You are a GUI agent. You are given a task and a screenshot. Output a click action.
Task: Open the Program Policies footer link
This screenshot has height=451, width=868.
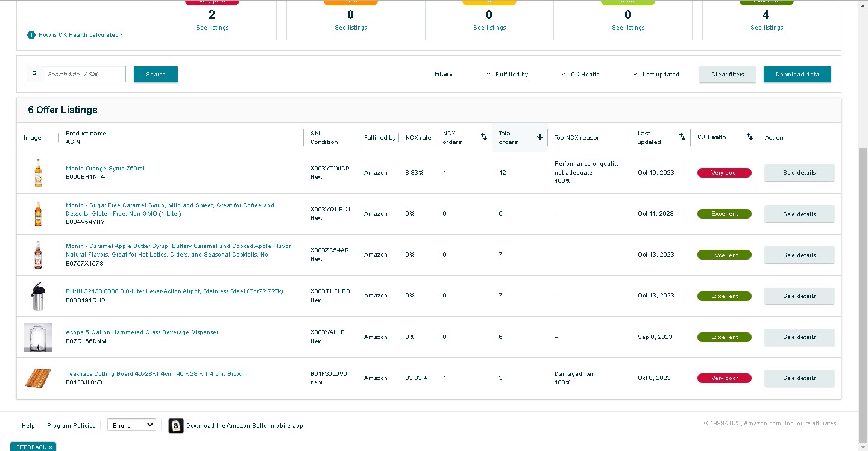pos(71,426)
